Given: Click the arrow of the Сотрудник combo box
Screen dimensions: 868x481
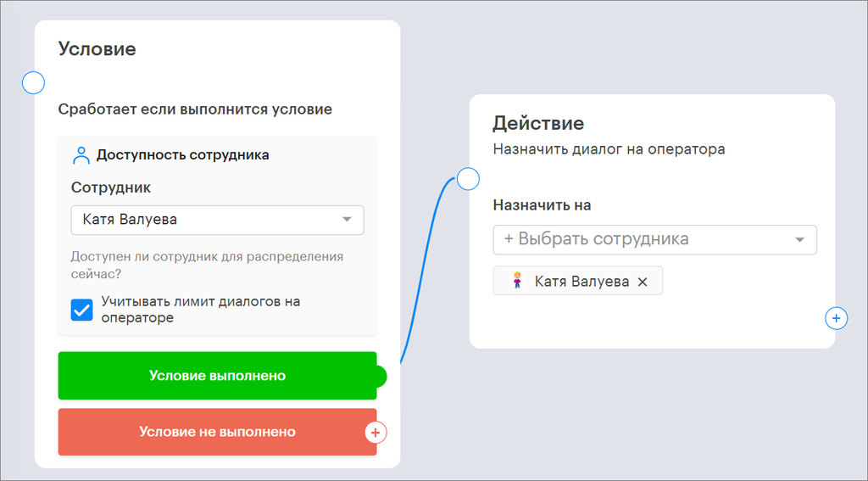Looking at the screenshot, I should click(x=347, y=220).
